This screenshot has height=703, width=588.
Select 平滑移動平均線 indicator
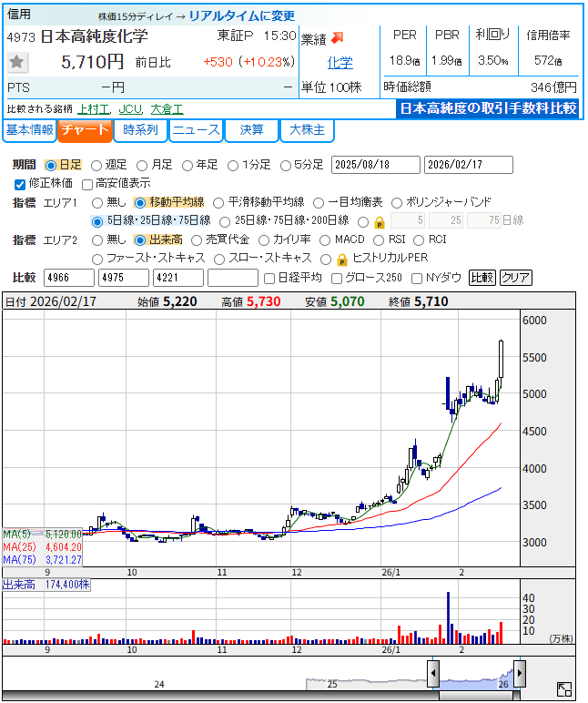click(218, 203)
